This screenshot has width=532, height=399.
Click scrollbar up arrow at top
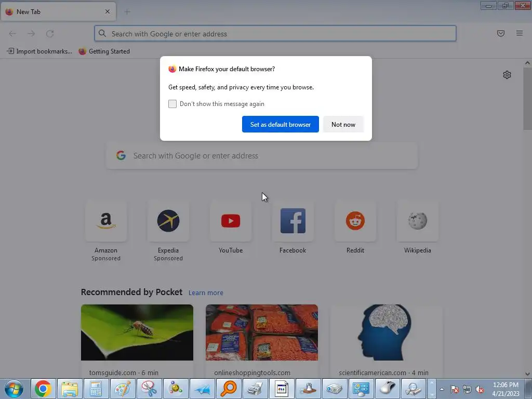527,63
